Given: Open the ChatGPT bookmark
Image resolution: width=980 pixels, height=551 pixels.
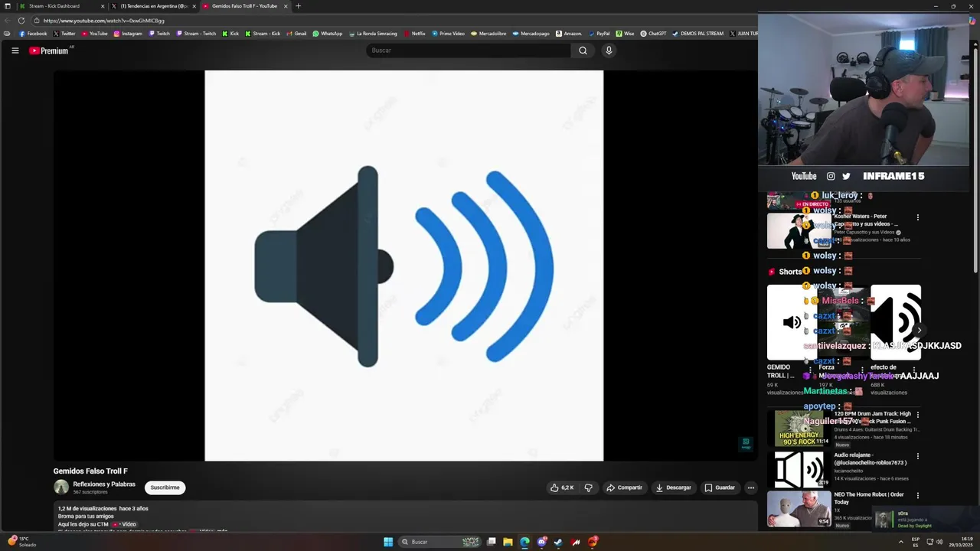Looking at the screenshot, I should point(653,34).
